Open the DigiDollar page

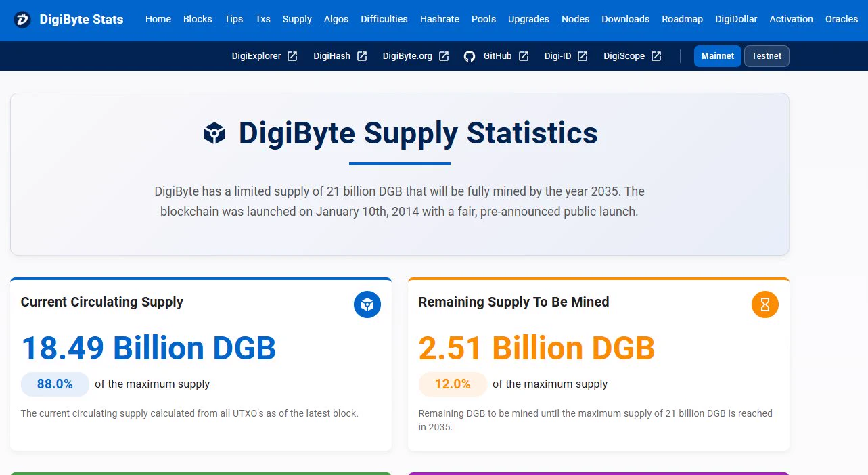[736, 20]
